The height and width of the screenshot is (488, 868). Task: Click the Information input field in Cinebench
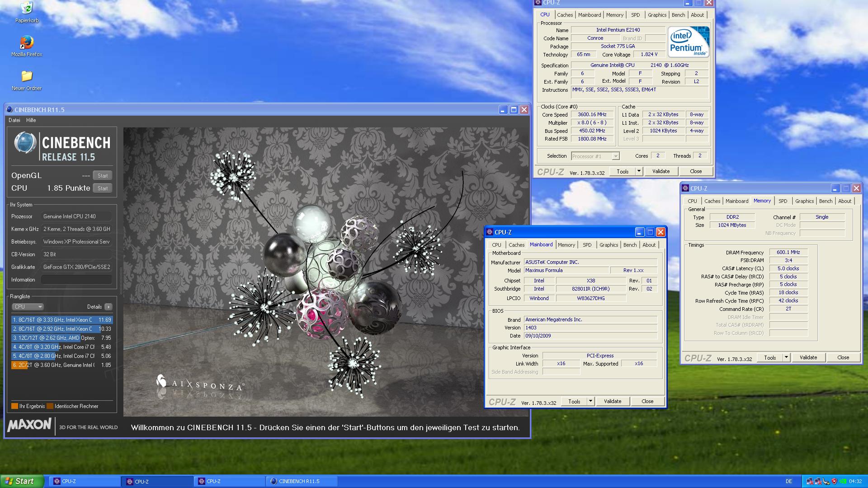tap(76, 280)
